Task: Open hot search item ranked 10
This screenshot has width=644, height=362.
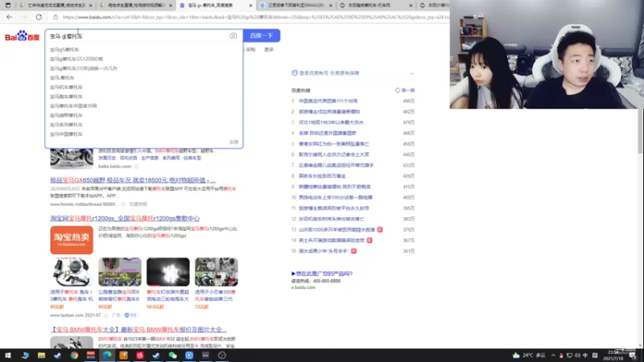Action: 336,197
